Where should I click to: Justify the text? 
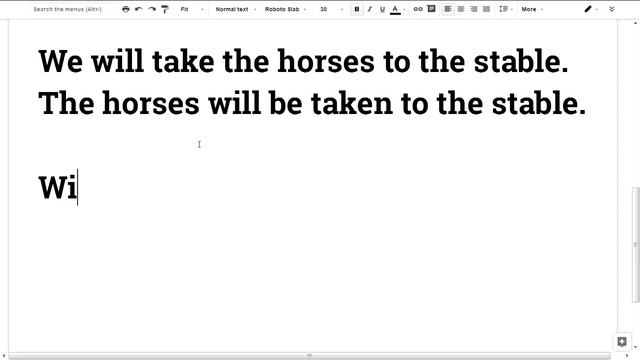(487, 9)
